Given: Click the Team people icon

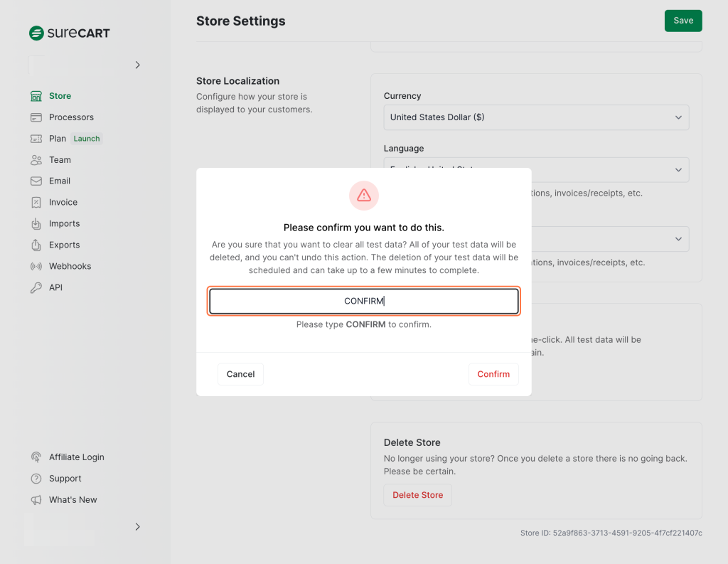Looking at the screenshot, I should tap(36, 160).
